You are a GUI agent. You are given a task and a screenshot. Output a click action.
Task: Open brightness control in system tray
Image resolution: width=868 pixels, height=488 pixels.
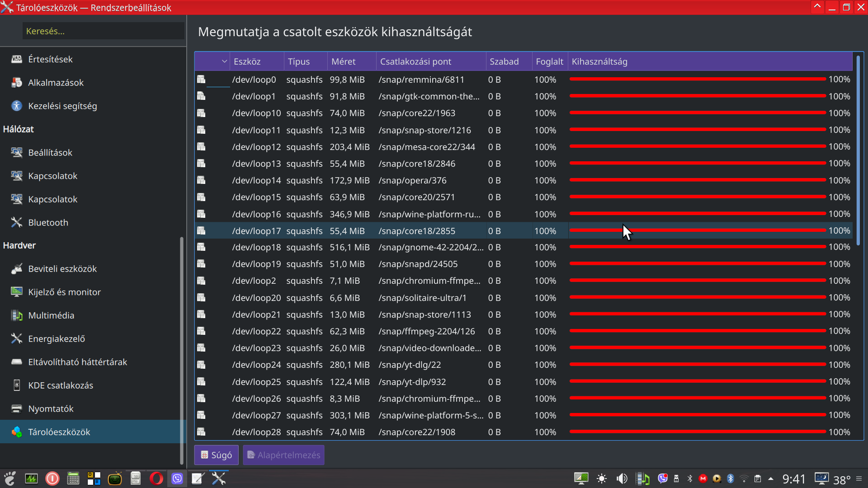(x=602, y=479)
